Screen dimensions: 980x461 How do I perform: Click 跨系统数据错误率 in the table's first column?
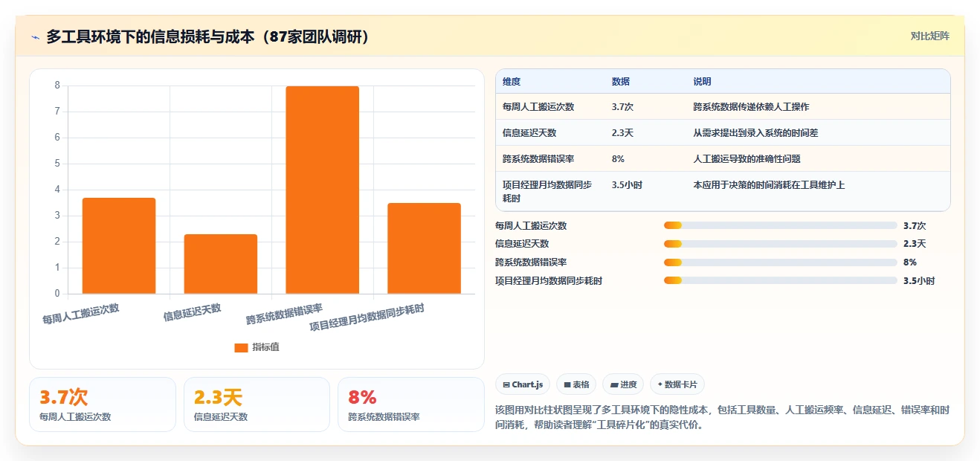538,159
